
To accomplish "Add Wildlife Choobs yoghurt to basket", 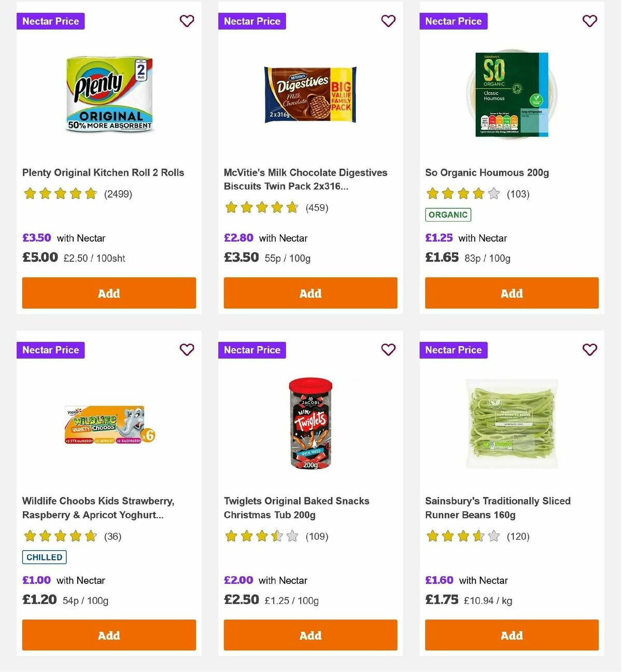I will 109,635.
